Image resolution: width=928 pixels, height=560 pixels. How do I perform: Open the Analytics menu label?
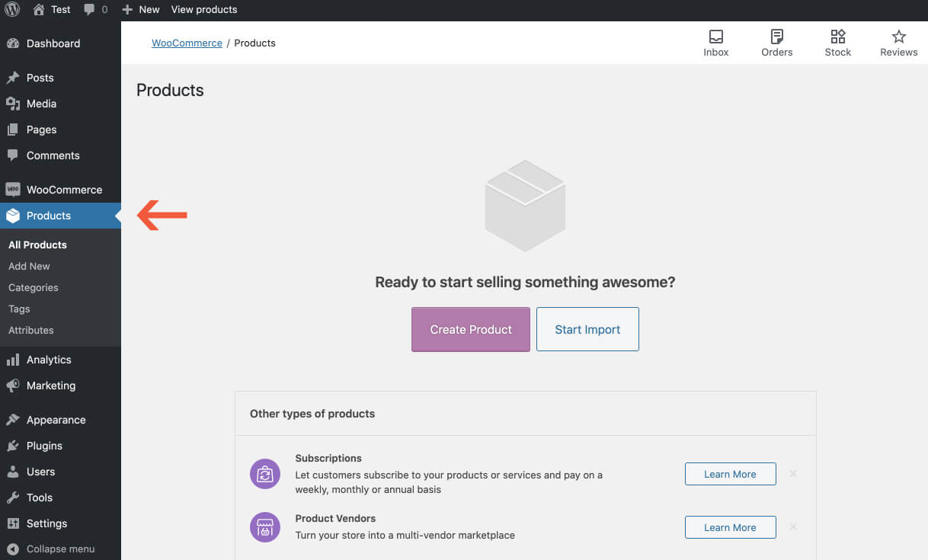[49, 360]
